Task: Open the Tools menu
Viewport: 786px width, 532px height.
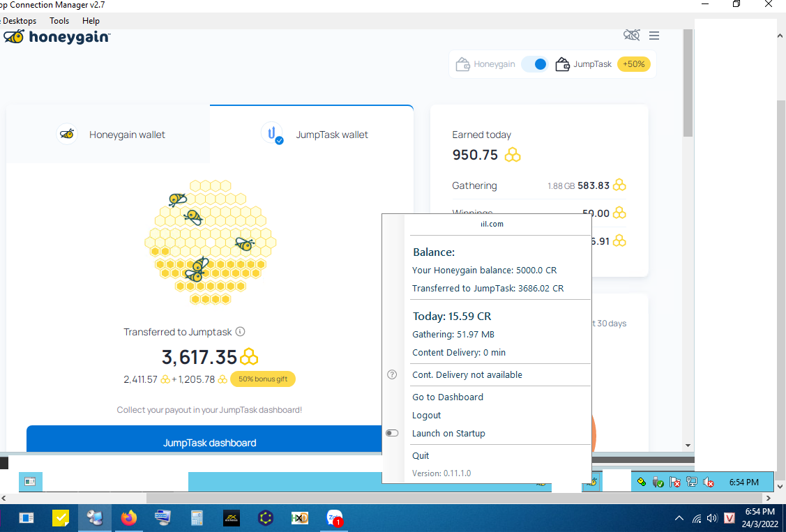Action: click(x=59, y=21)
